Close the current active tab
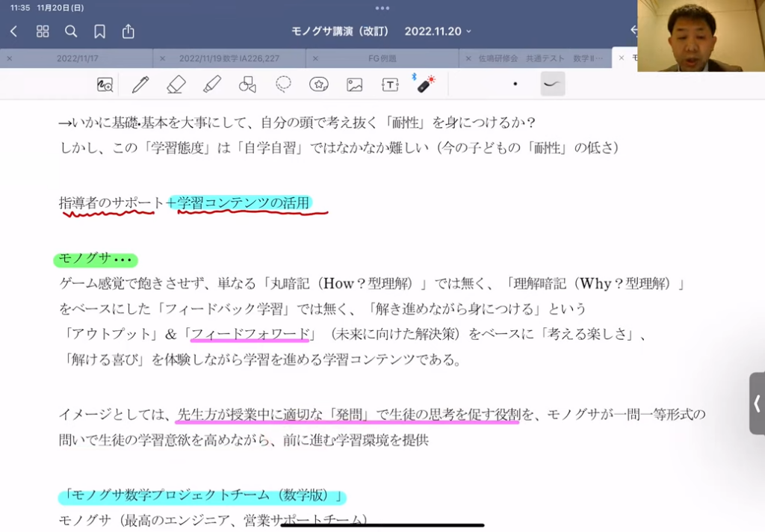 coord(621,58)
